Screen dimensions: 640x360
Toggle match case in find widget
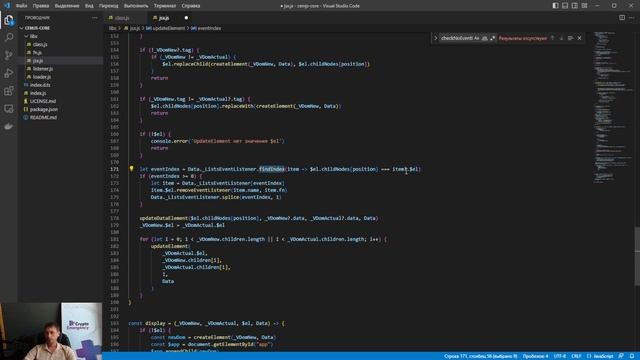(x=477, y=38)
